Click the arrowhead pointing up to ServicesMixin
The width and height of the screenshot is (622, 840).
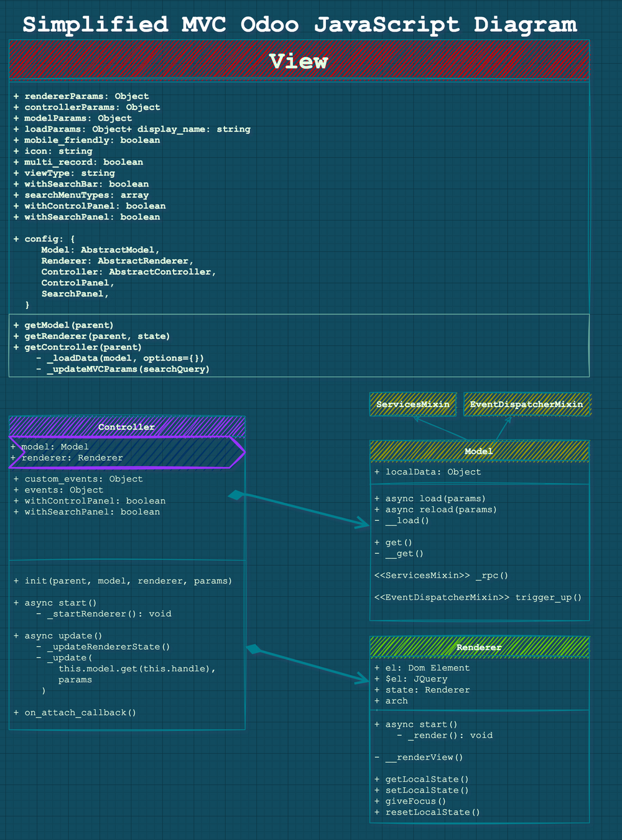[x=417, y=418]
